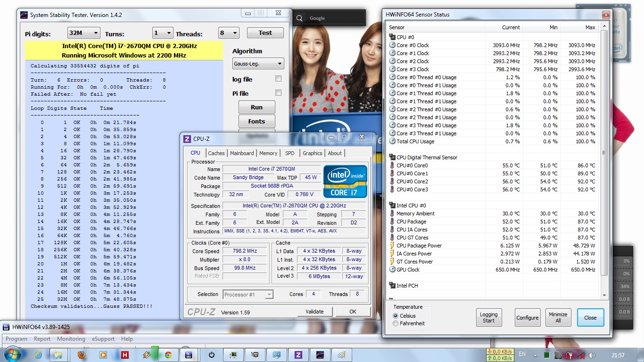Open the Processor #1 selection dropdown
Viewport: 644px width, 362px height.
tap(248, 295)
